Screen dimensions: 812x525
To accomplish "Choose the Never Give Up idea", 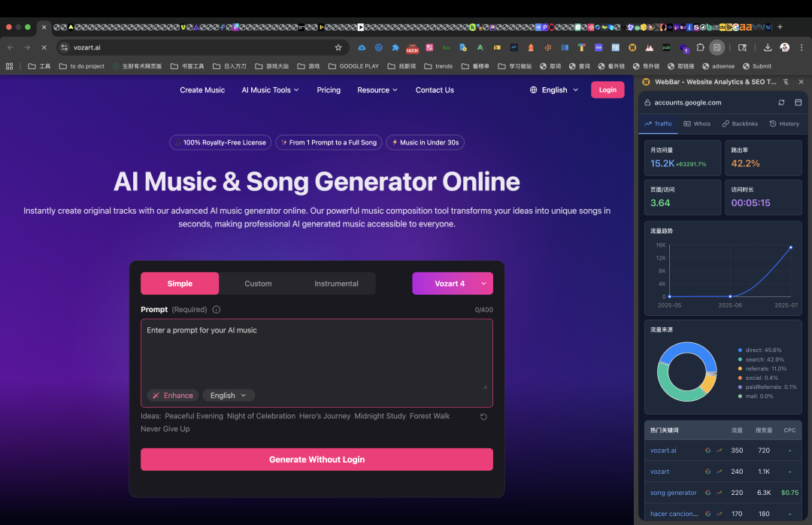I will point(165,429).
